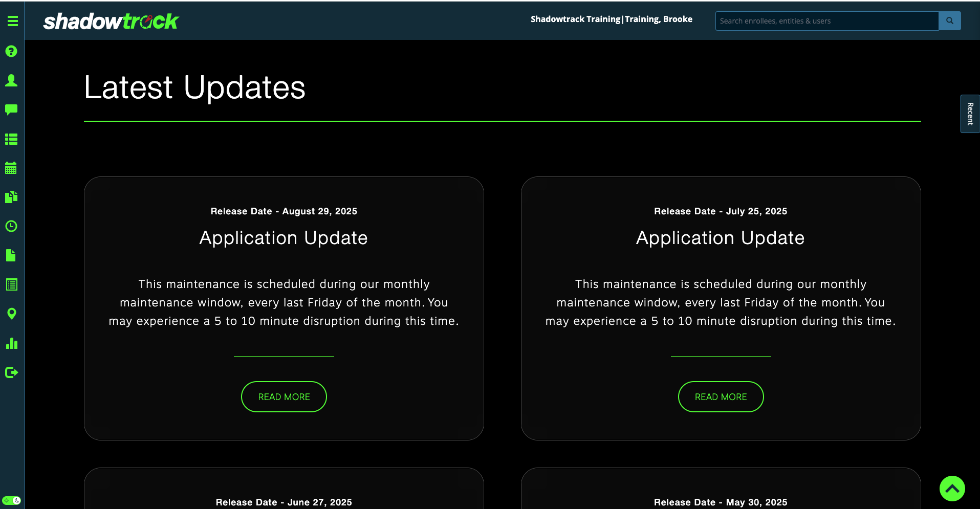Viewport: 980px width, 509px height.
Task: Open the lined form sidebar icon
Action: point(11,285)
